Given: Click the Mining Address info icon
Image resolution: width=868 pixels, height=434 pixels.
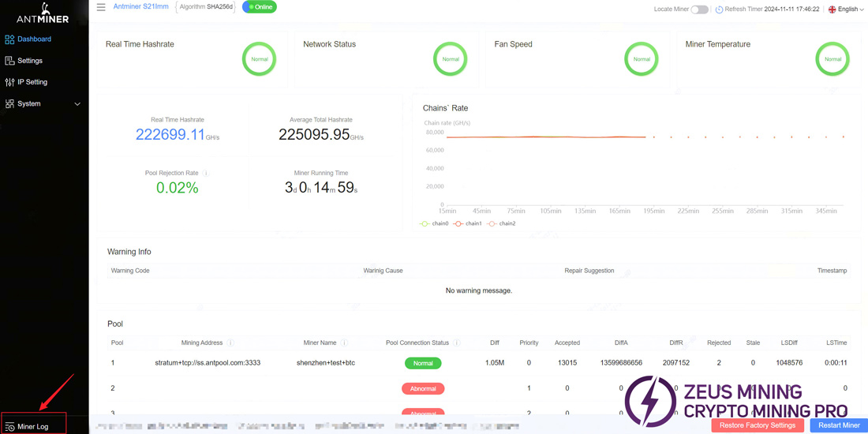Looking at the screenshot, I should pyautogui.click(x=230, y=342).
